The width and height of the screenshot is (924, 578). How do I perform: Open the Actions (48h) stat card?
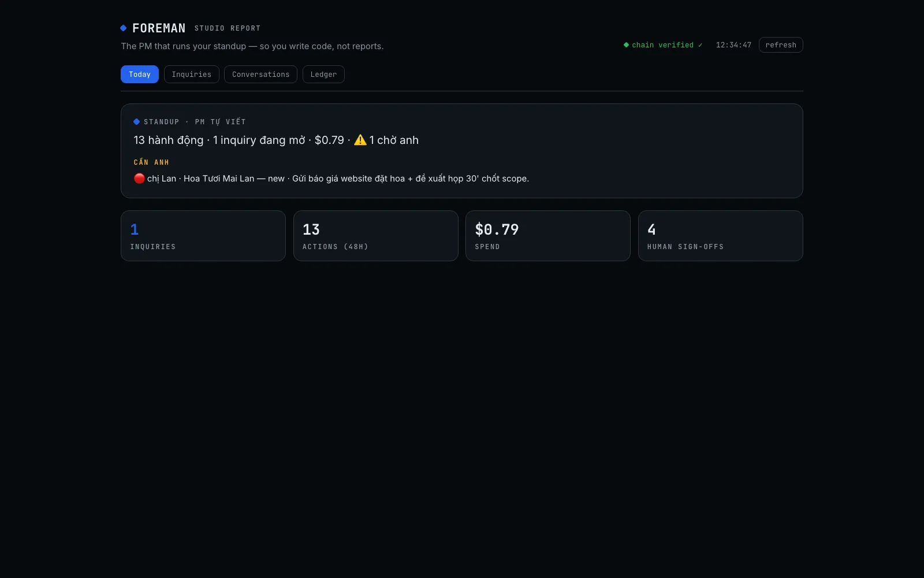coord(376,236)
